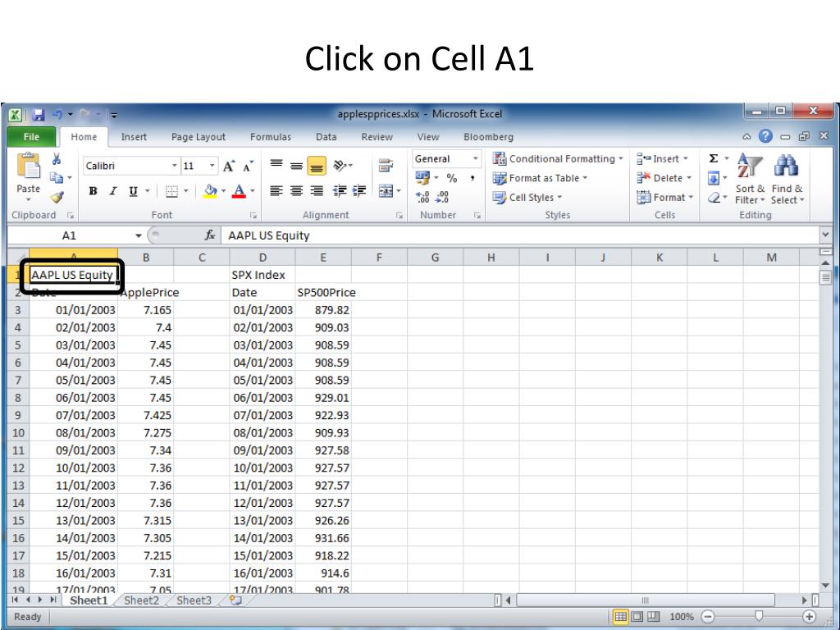
Task: Toggle Center text alignment
Action: coord(296,190)
